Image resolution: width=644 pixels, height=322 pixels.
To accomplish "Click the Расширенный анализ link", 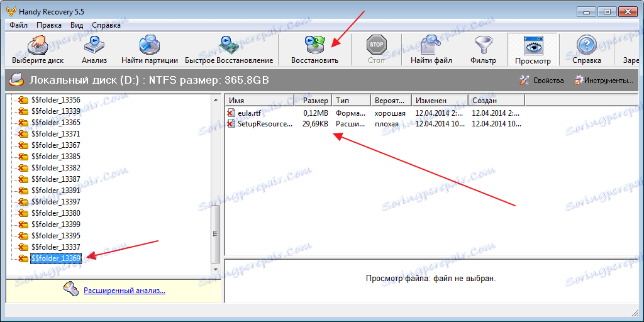I will coord(125,291).
